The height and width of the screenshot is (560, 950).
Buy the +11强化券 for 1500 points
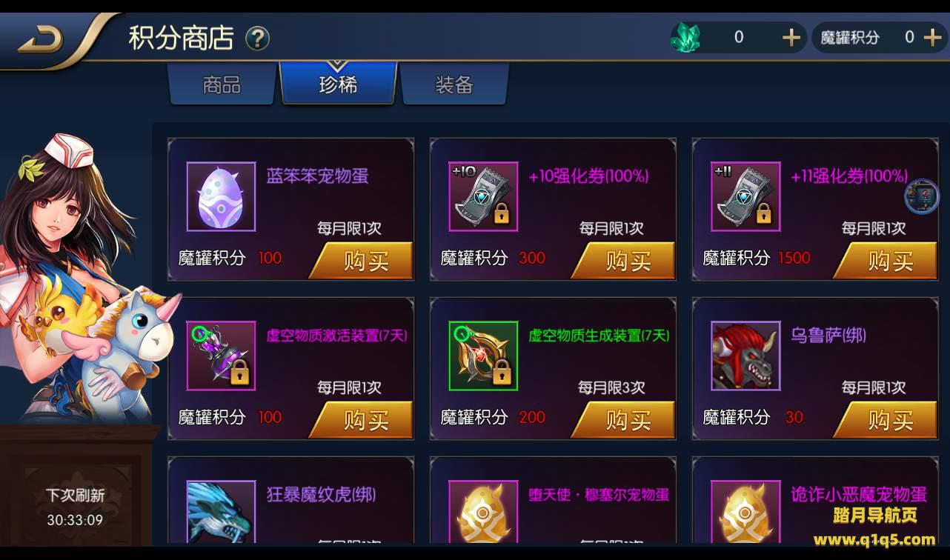click(886, 261)
